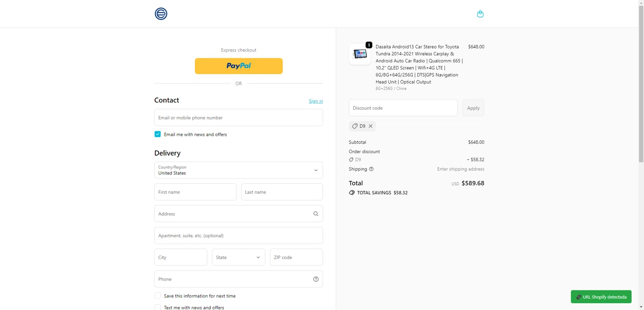This screenshot has width=644, height=310.
Task: Focus the Last name field
Action: (x=282, y=192)
